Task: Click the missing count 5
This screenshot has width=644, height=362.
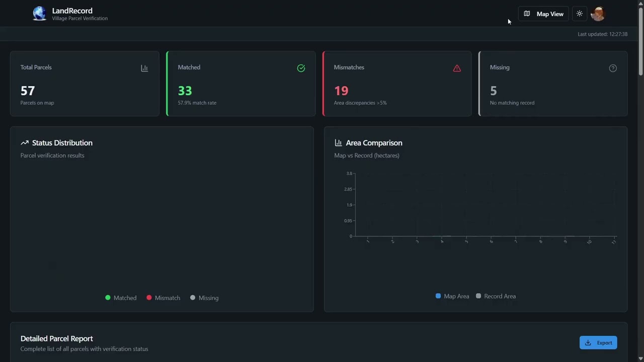Action: coord(494,90)
